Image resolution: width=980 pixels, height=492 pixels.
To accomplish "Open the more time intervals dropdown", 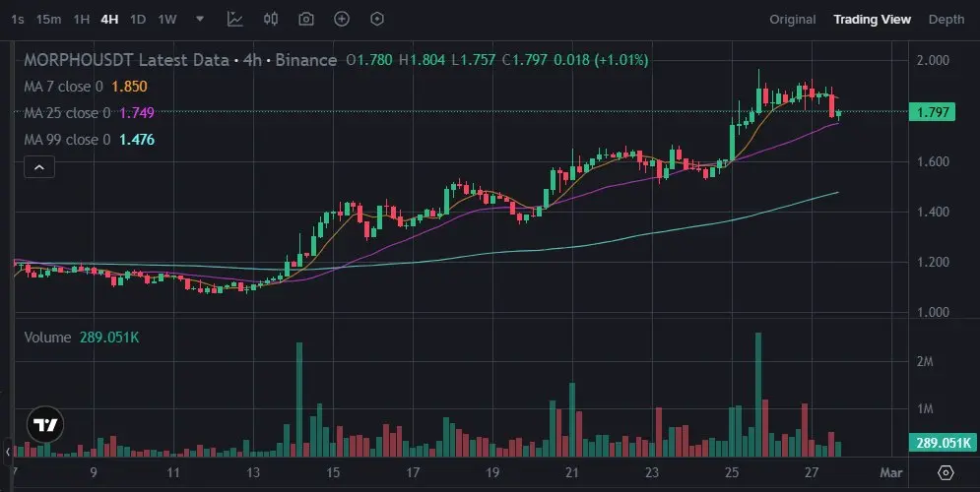I will pos(200,19).
